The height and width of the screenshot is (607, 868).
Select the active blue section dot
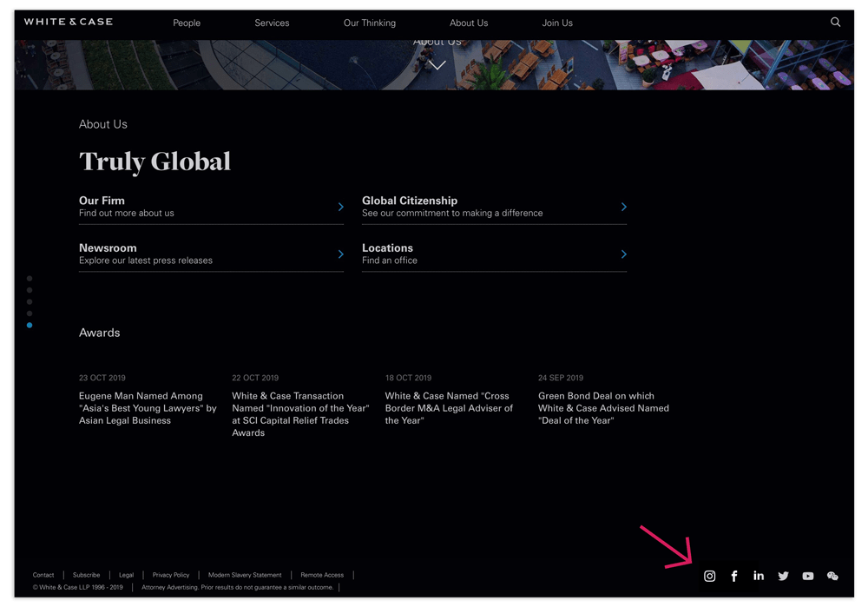click(30, 325)
